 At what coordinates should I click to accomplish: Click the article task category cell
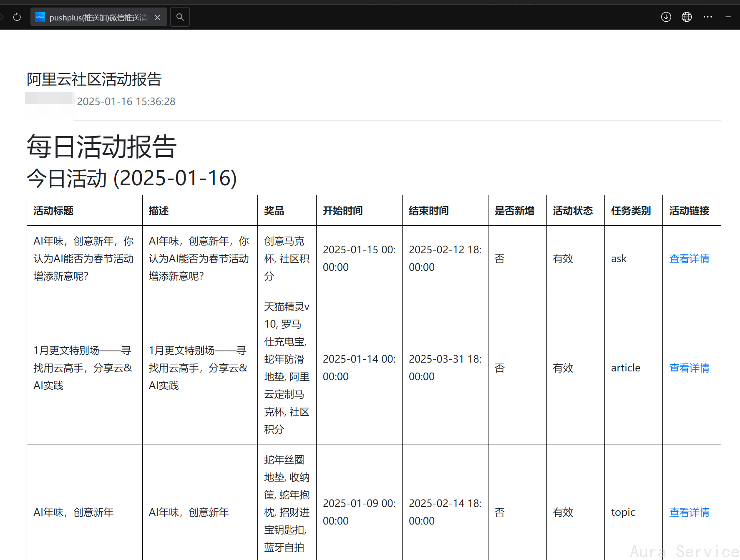point(634,368)
